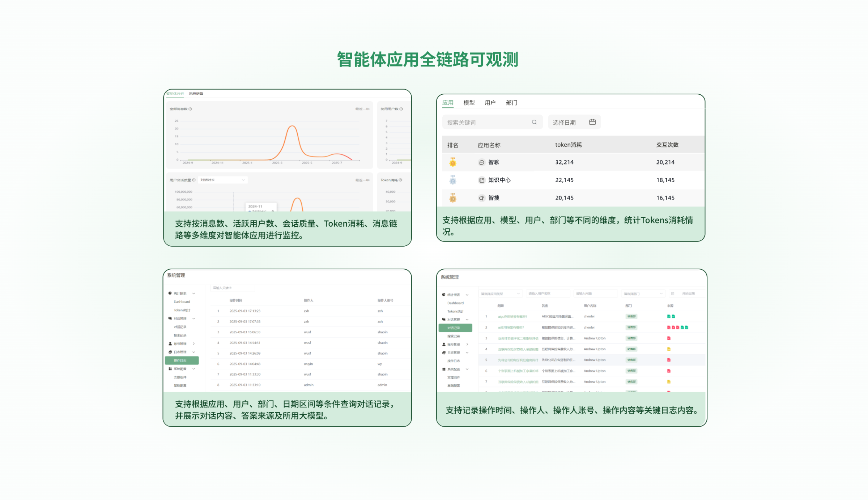
Task: Click the calendar icon beside 选择日期
Action: [x=592, y=122]
